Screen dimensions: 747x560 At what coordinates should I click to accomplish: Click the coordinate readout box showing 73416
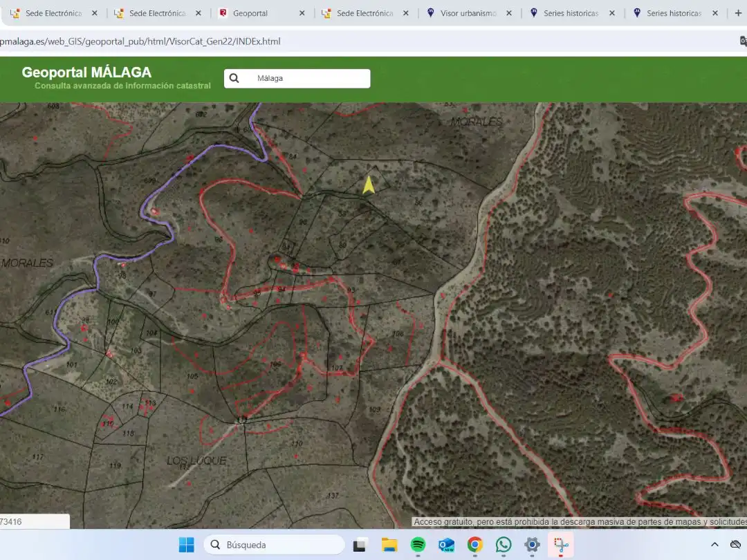[x=35, y=521]
